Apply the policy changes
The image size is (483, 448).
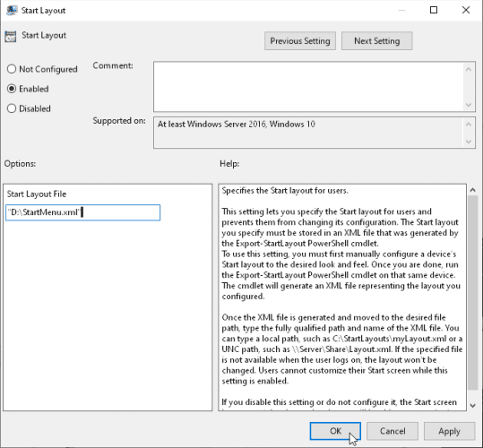point(450,431)
